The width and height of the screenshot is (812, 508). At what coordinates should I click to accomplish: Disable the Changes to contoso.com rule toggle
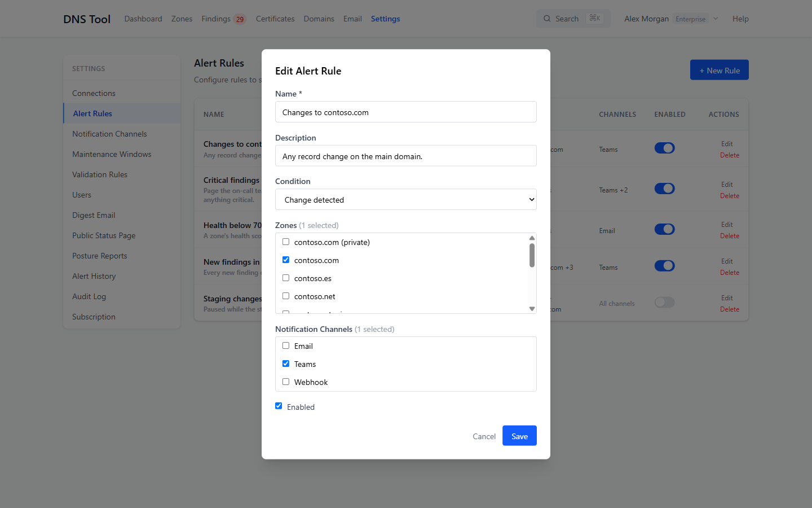(x=665, y=148)
